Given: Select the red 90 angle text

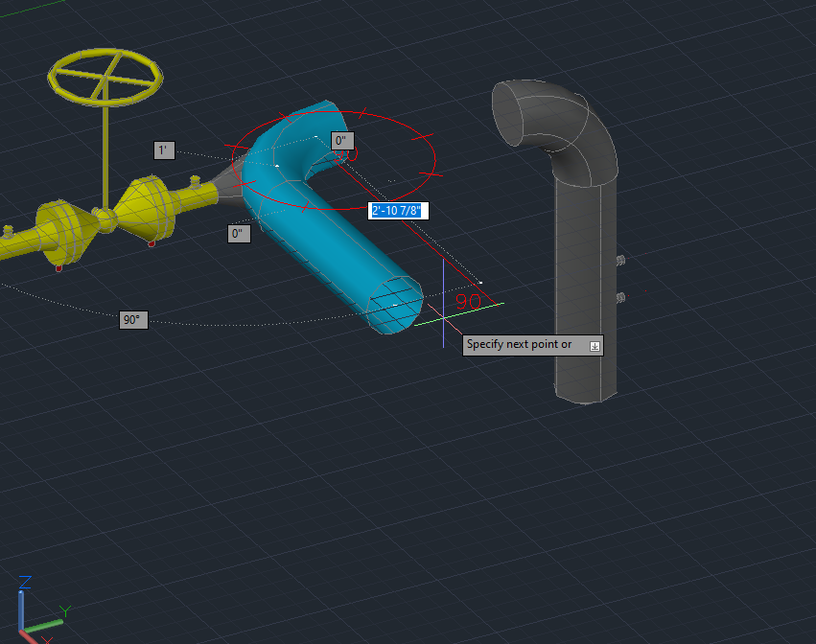Looking at the screenshot, I should [467, 302].
